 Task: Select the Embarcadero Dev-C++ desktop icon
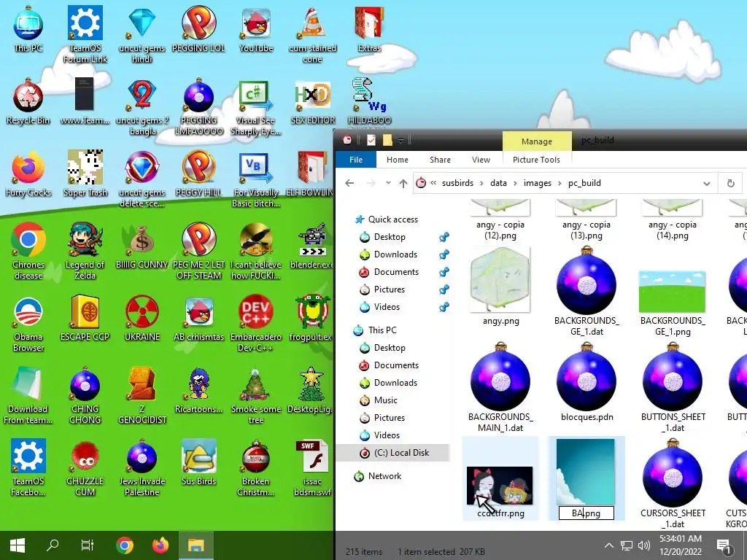pyautogui.click(x=256, y=324)
